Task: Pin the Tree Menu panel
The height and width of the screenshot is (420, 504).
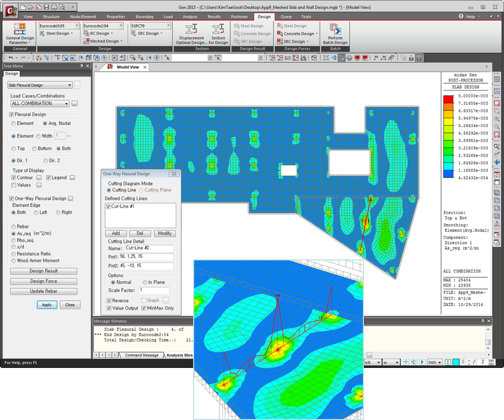Action: [82, 66]
